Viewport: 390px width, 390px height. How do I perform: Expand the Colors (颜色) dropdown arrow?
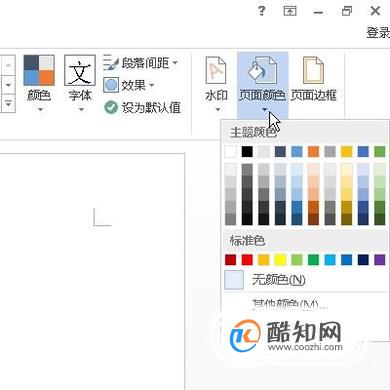[40, 109]
